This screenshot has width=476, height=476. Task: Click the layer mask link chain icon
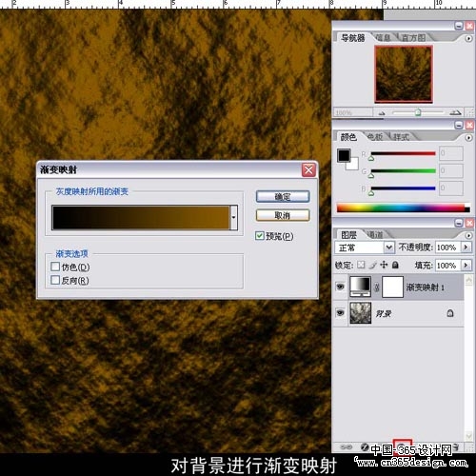[377, 288]
